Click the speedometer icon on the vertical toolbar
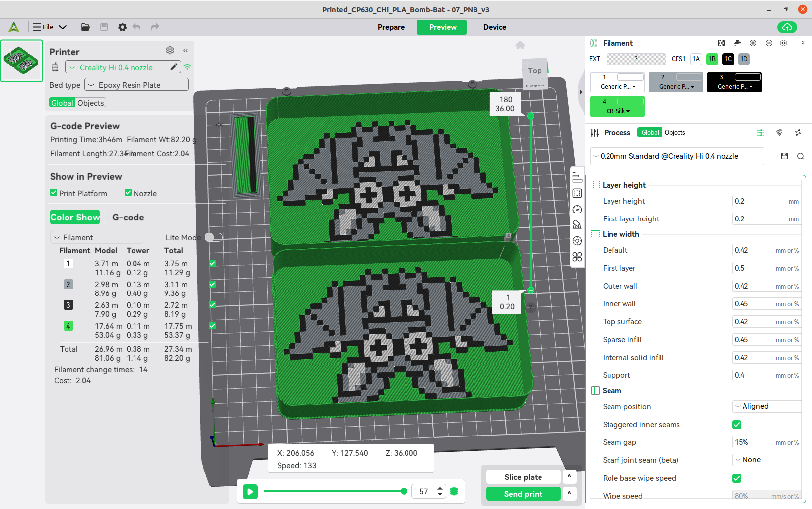Image resolution: width=812 pixels, height=509 pixels. [x=577, y=209]
